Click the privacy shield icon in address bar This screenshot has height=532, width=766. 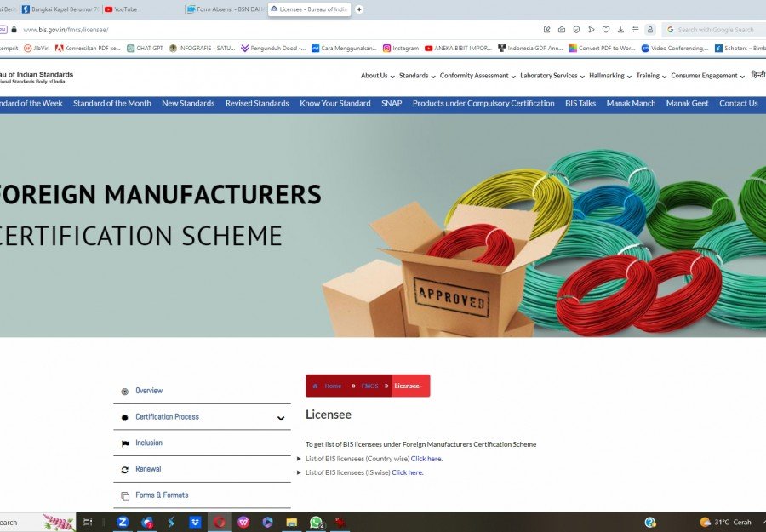coord(576,30)
